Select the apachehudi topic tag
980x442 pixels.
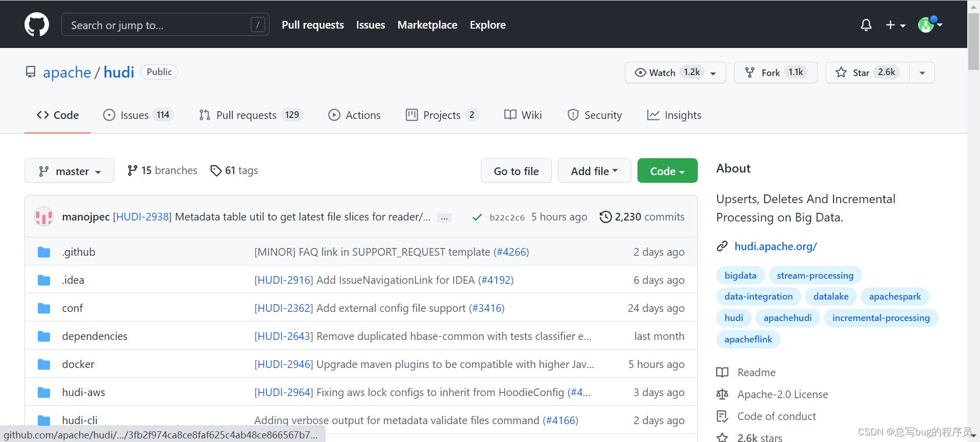(788, 318)
